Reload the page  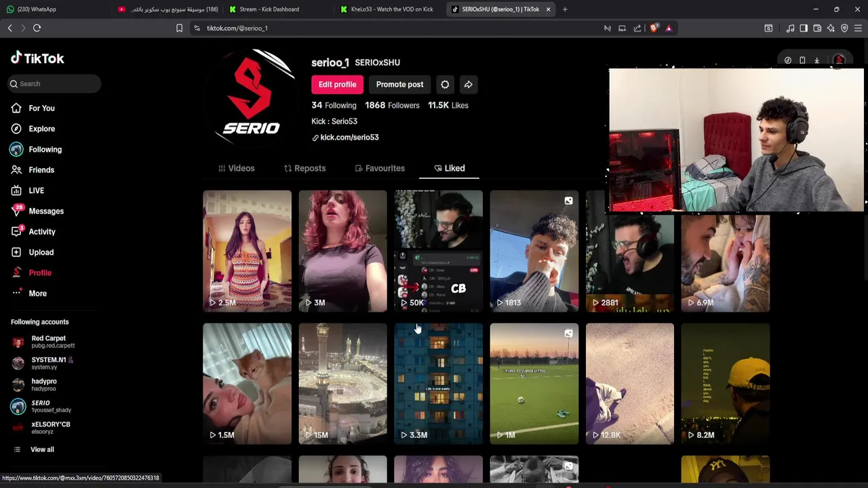(x=37, y=28)
